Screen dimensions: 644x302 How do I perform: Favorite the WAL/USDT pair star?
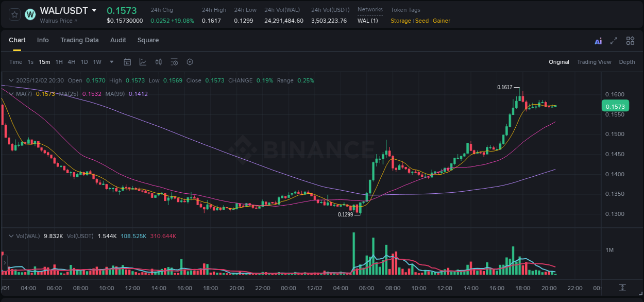click(14, 14)
